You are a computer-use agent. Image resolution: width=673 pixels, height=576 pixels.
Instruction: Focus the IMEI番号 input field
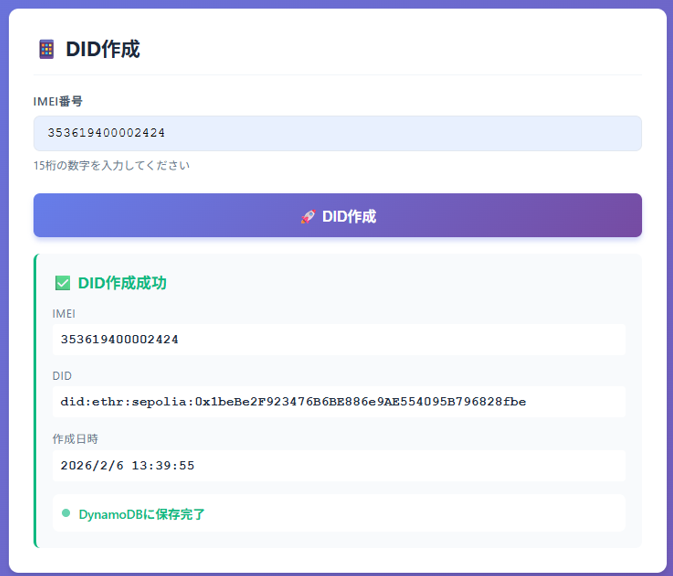(337, 133)
